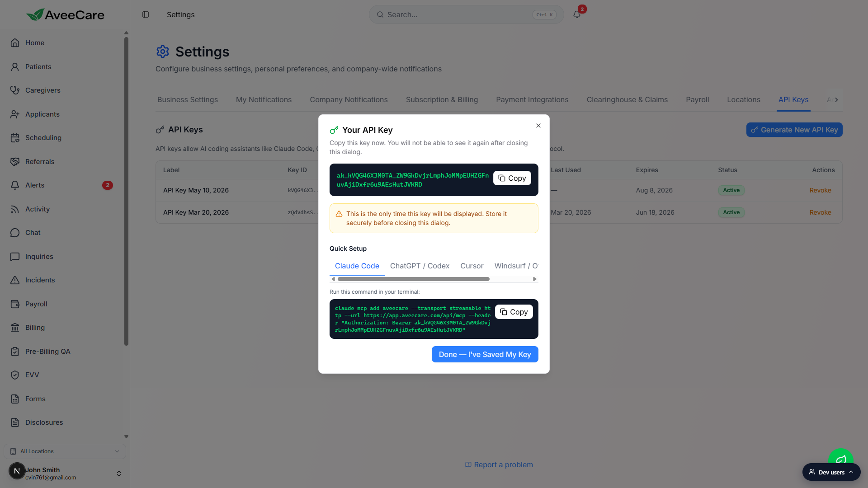Select Cursor quick setup tab
This screenshot has width=868, height=488.
click(472, 266)
